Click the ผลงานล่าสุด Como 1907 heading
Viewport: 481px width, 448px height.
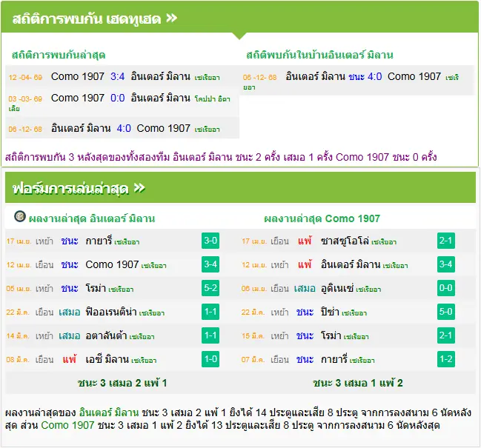tap(322, 218)
